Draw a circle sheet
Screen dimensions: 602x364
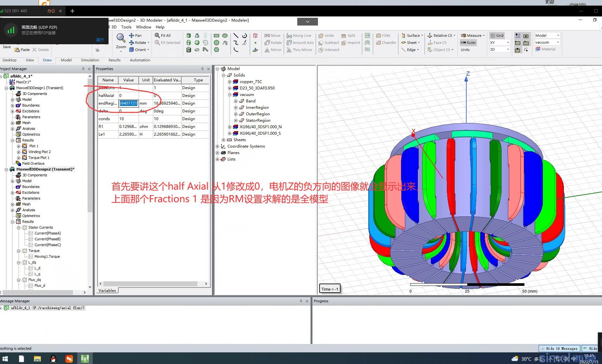(x=217, y=43)
